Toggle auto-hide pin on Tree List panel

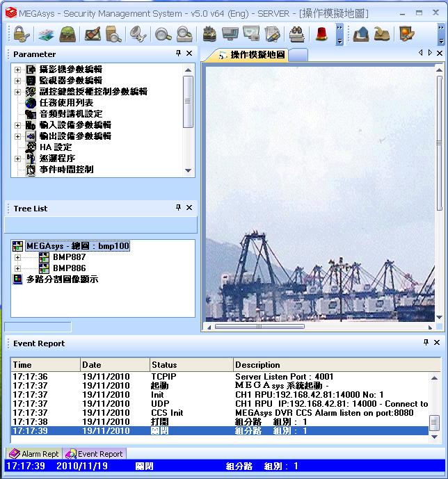tap(178, 208)
